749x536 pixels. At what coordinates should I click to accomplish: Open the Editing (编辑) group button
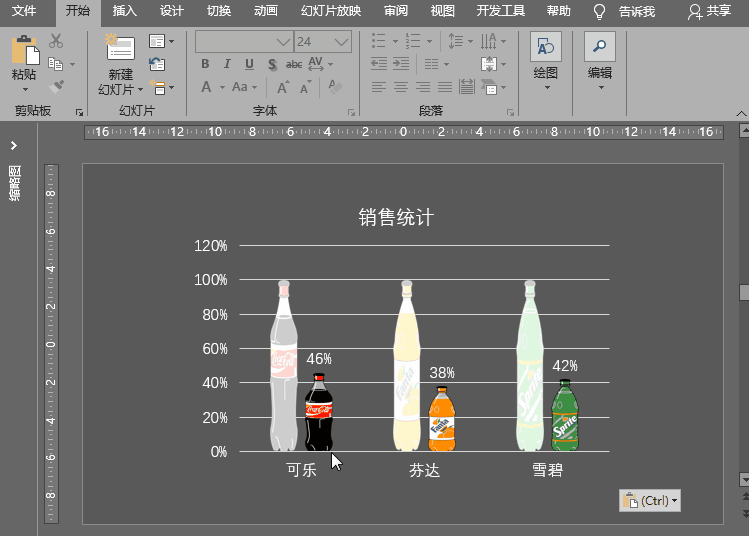[x=600, y=62]
